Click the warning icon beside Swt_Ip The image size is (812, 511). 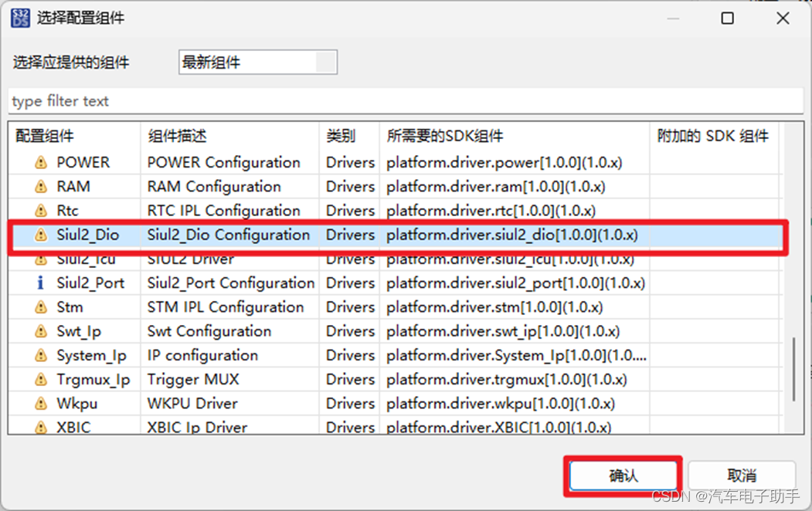(41, 330)
